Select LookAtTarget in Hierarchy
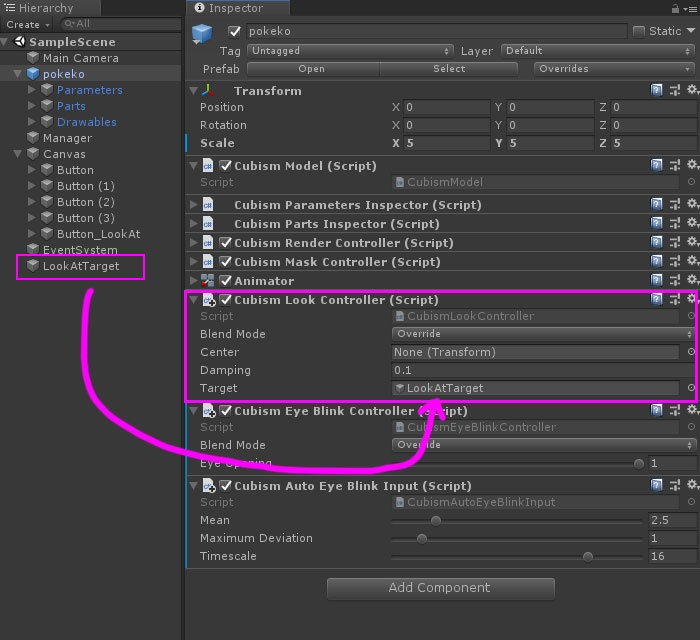Image resolution: width=700 pixels, height=640 pixels. click(81, 266)
